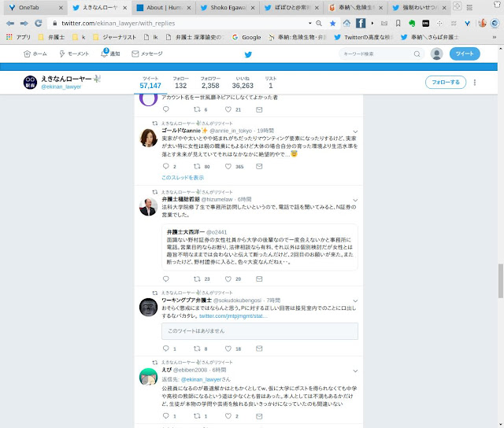Viewport: 504px width, 428px height.
Task: Expand the sokudokubengosi tweet options chevron
Action: click(355, 301)
